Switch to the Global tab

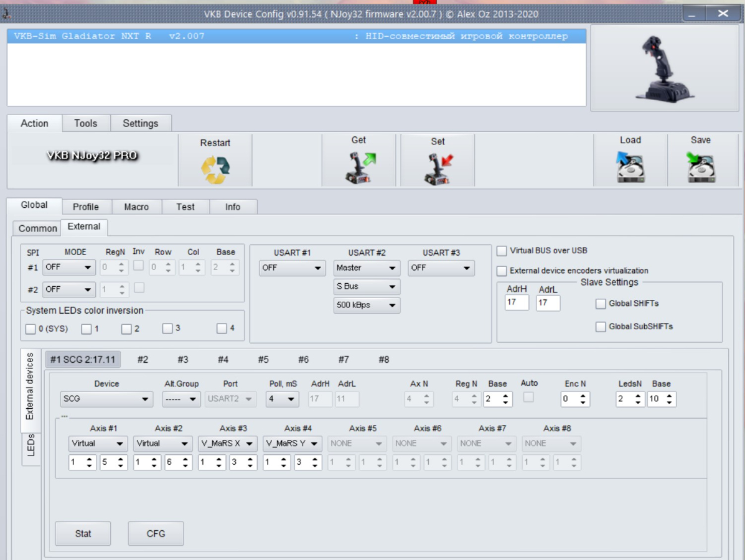tap(34, 205)
